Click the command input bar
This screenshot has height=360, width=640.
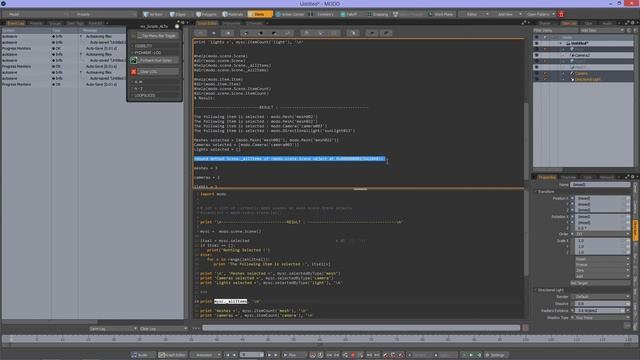pyautogui.click(x=361, y=327)
